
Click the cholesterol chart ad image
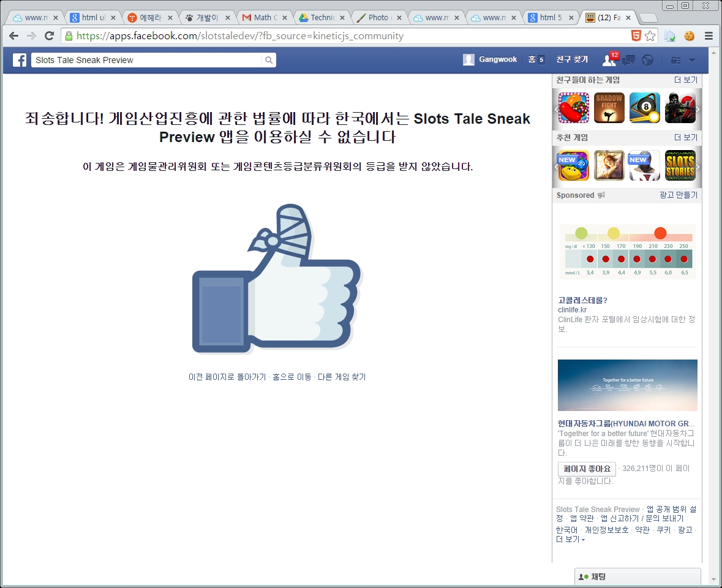point(628,251)
